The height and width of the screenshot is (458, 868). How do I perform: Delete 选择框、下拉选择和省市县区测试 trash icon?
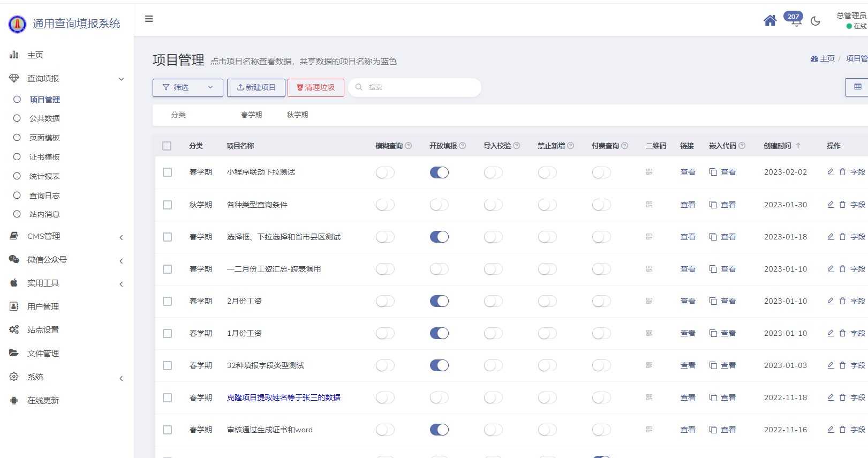(842, 237)
